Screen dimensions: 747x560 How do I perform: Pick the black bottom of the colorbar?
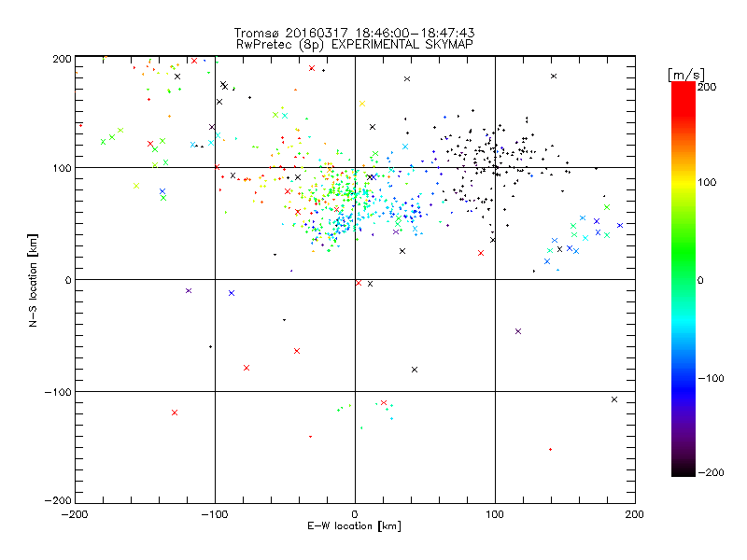click(x=684, y=469)
